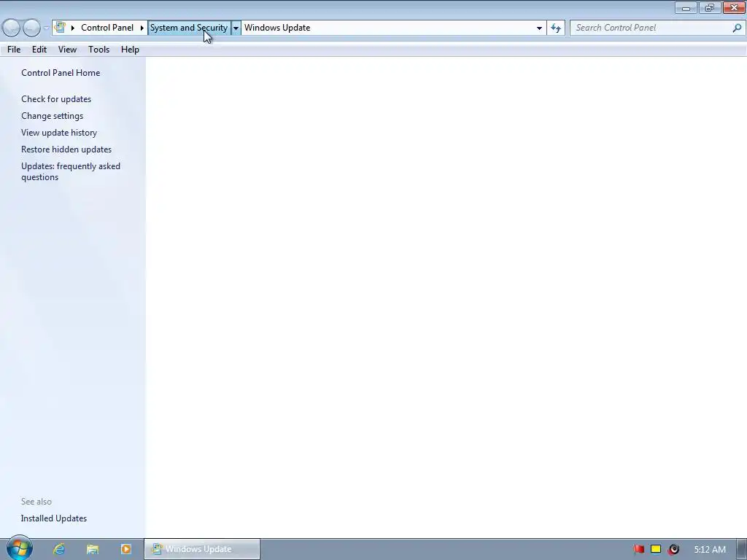Expand arrow after Control Panel breadcrumb
This screenshot has height=560, width=747.
(x=142, y=28)
